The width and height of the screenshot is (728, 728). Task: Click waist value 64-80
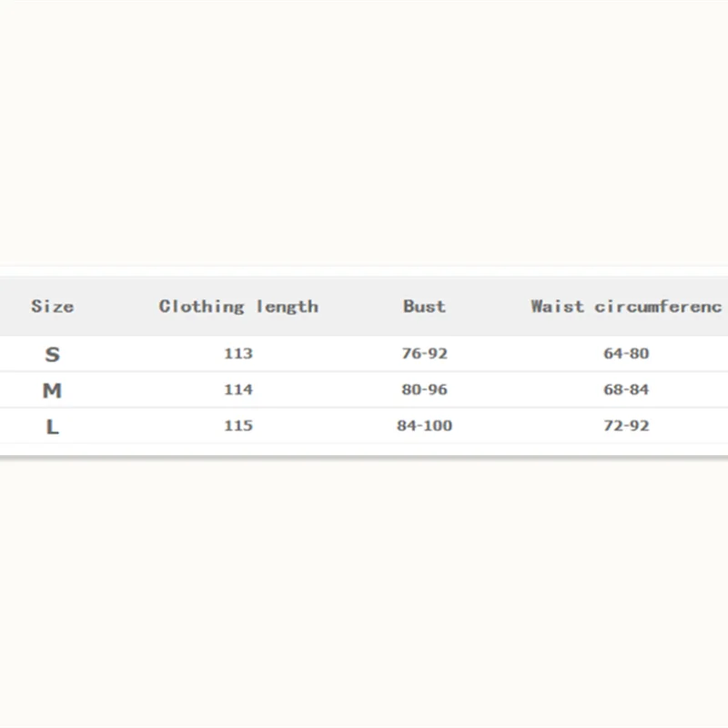(626, 354)
